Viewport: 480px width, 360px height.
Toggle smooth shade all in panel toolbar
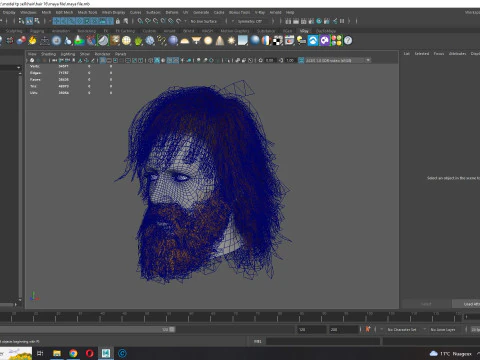tap(157, 60)
